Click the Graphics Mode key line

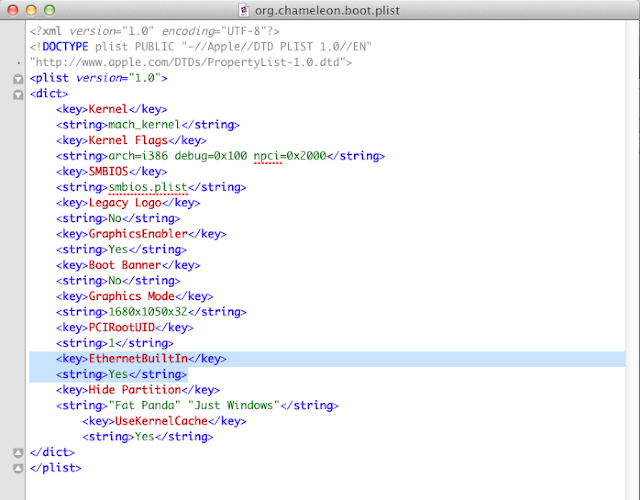tap(135, 296)
